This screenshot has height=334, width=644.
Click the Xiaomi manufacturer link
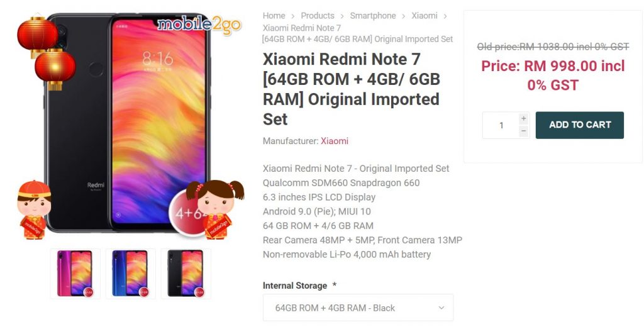tap(335, 141)
